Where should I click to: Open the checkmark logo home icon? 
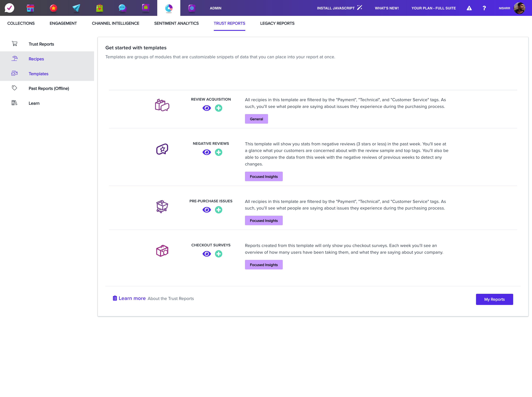click(x=9, y=8)
